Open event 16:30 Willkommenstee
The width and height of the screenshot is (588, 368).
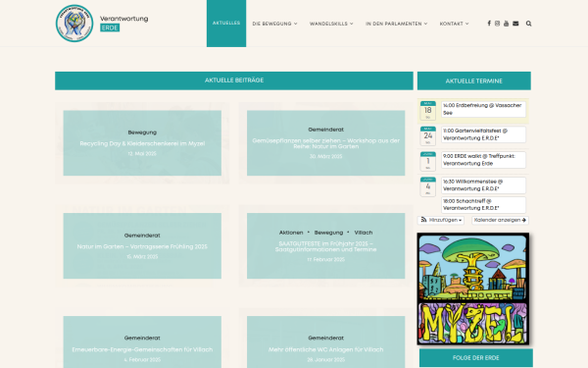pyautogui.click(x=483, y=185)
